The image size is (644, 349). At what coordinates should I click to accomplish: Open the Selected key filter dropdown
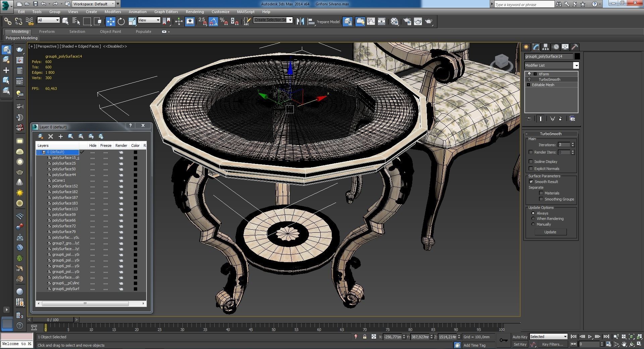coord(548,337)
